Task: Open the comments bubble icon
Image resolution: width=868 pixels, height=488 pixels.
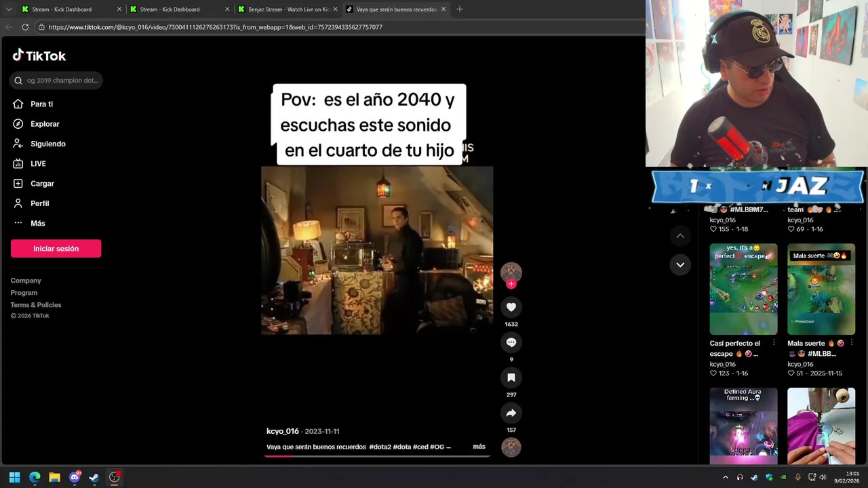Action: pyautogui.click(x=511, y=342)
